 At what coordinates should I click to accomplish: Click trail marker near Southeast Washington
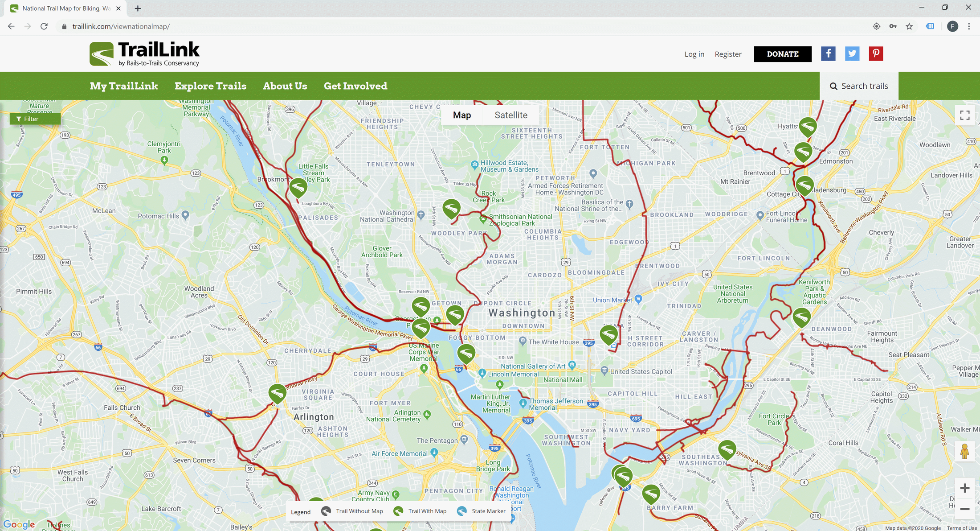[x=727, y=449]
